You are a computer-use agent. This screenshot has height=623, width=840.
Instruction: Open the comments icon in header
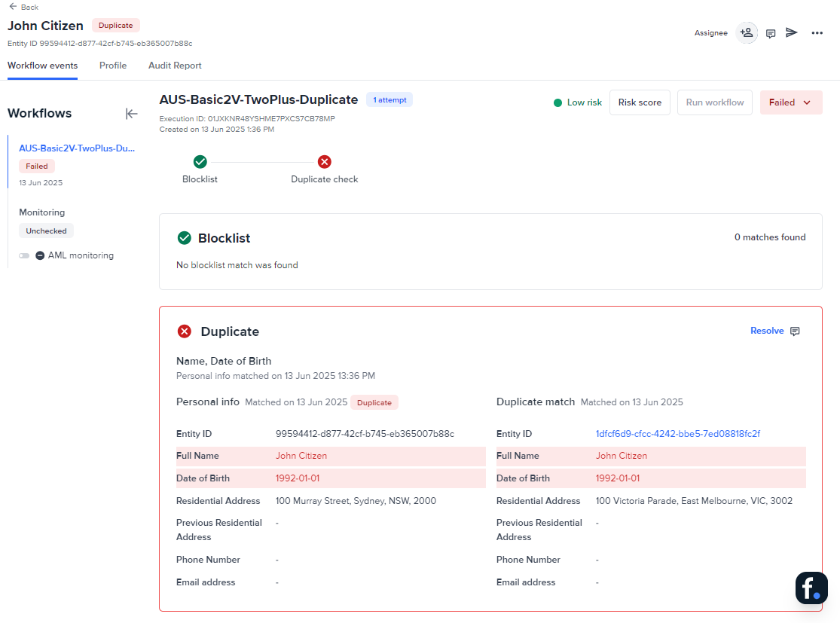pos(771,33)
